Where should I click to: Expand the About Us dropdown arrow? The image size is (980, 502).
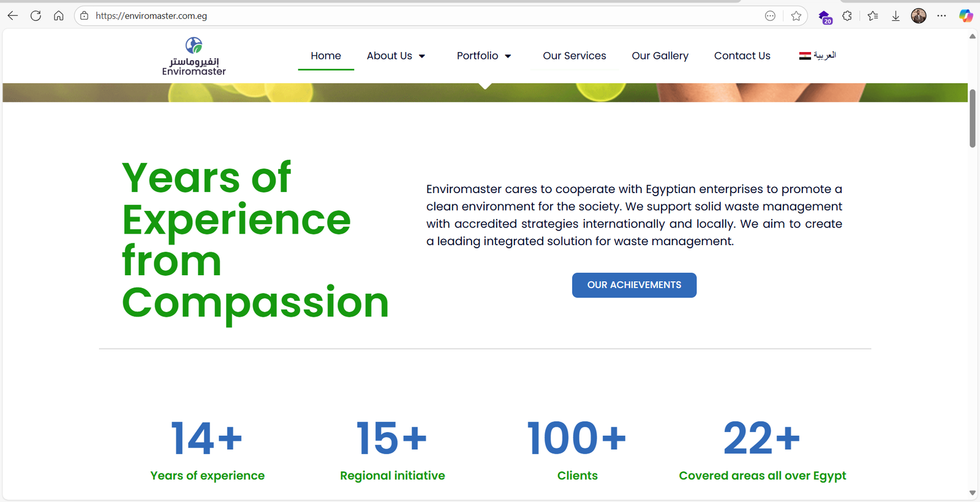(x=422, y=56)
